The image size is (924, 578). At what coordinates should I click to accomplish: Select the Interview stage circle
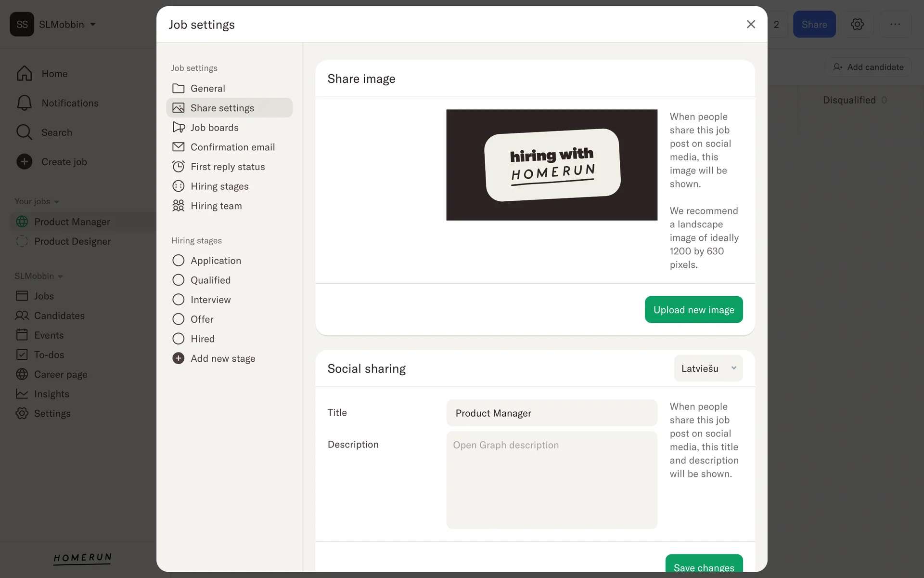pos(179,300)
